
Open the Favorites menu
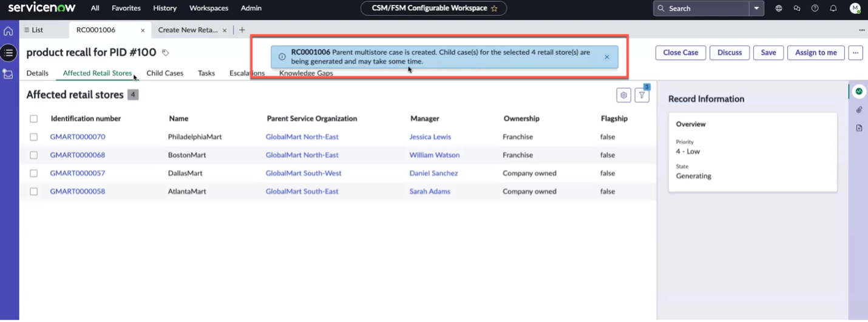(126, 8)
